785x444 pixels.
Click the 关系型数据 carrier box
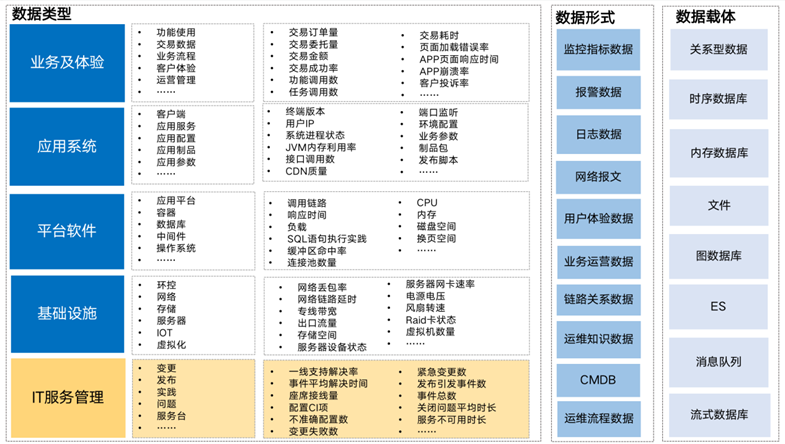point(718,49)
